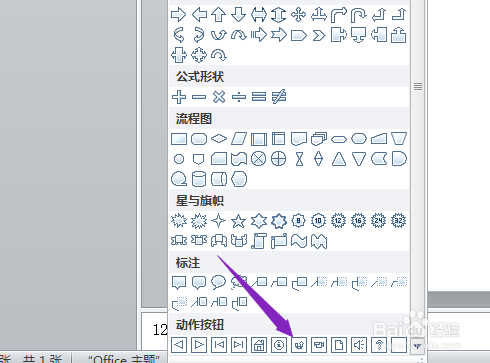Choose the Rounded Rectangular Callout shape
Image resolution: width=490 pixels, height=363 pixels.
(x=199, y=283)
